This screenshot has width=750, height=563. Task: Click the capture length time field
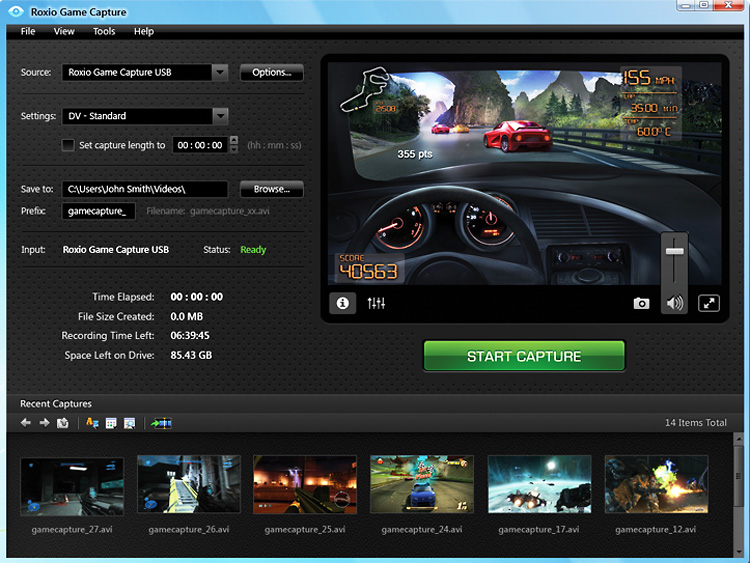tap(199, 145)
